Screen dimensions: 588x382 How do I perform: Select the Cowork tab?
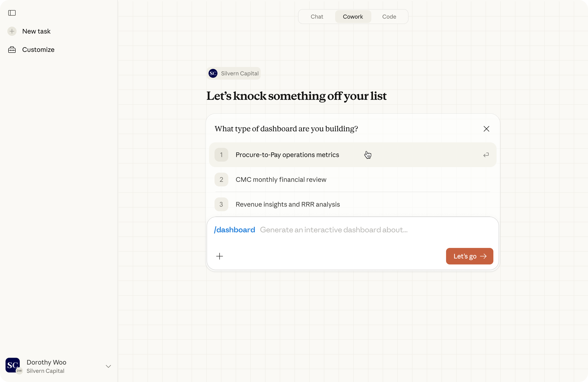[x=353, y=17]
